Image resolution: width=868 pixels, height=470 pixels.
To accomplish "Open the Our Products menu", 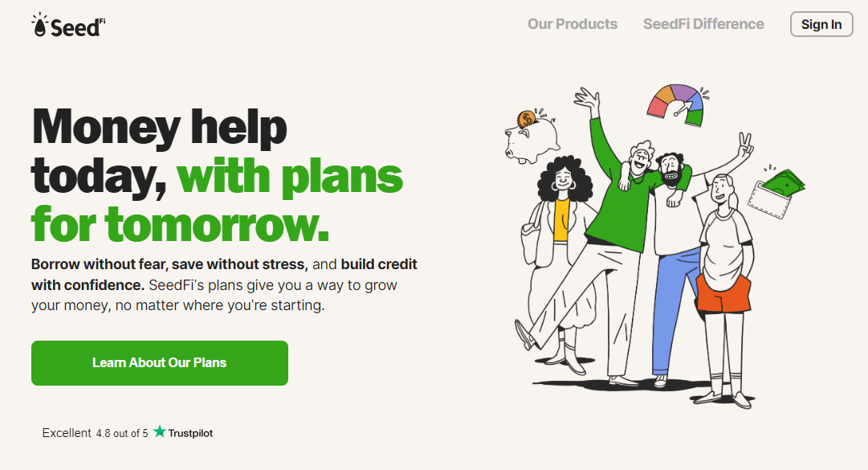I will click(x=573, y=24).
